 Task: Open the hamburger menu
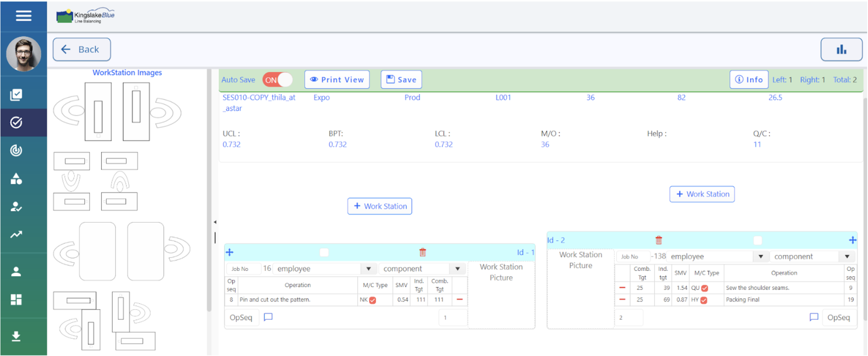[x=24, y=16]
